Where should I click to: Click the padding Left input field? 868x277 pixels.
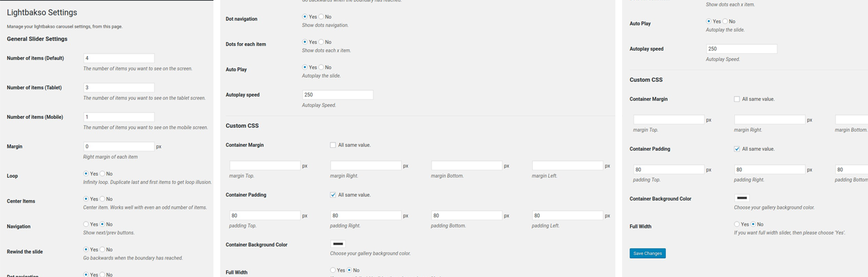(567, 216)
